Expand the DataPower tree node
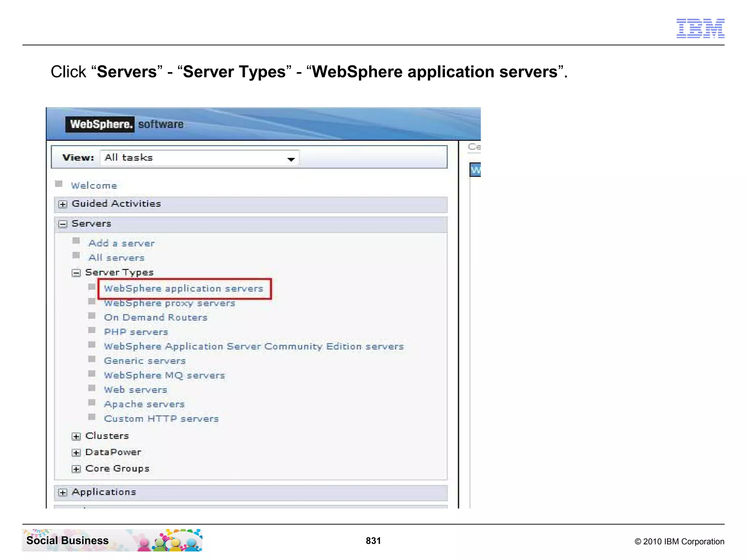The height and width of the screenshot is (560, 747). point(76,453)
